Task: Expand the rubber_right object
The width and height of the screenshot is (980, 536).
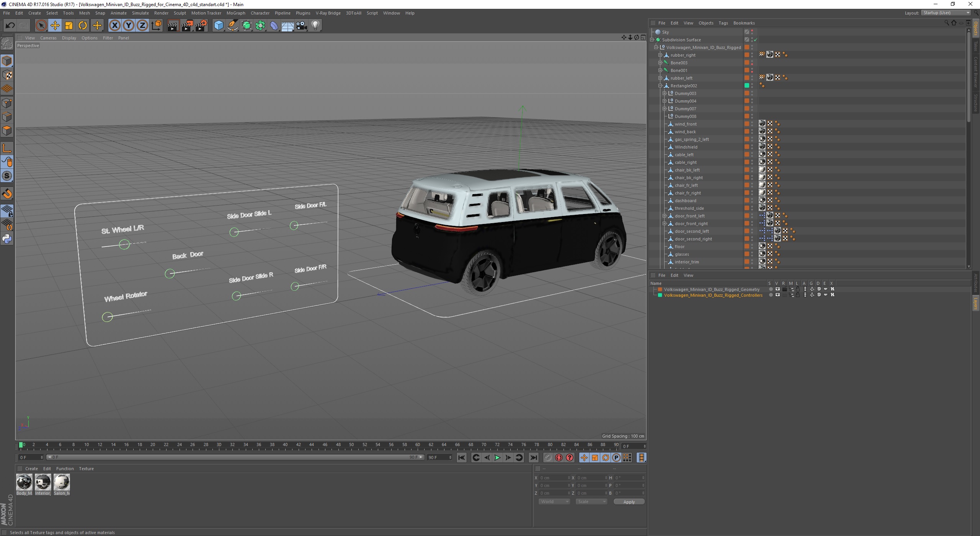Action: point(660,55)
